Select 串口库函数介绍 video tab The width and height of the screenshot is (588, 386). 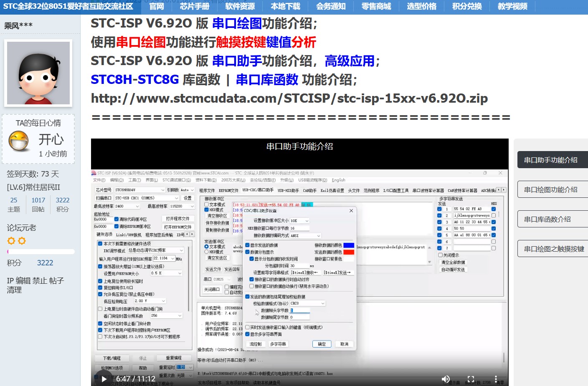pos(553,219)
